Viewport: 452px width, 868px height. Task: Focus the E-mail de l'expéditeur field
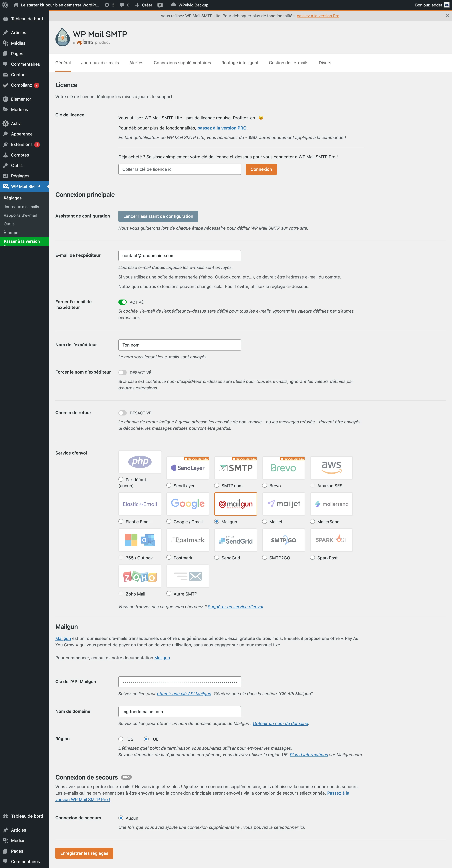pos(180,255)
